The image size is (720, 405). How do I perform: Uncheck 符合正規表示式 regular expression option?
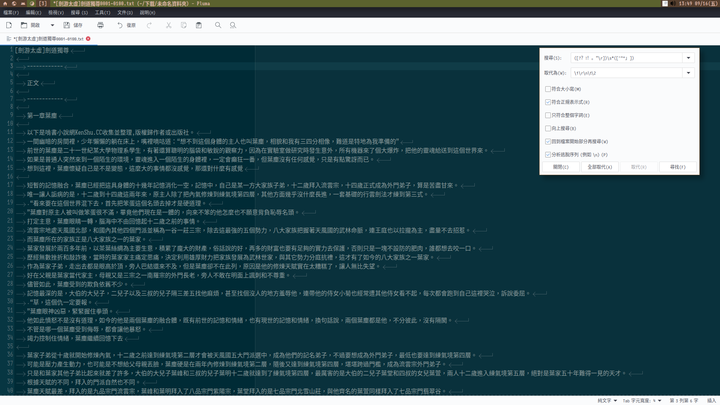548,102
